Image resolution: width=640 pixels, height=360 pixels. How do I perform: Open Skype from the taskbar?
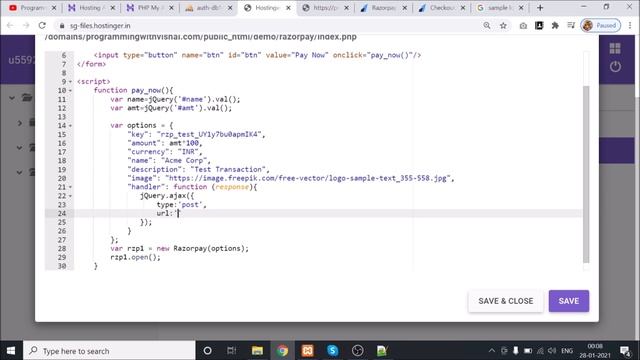click(332, 351)
